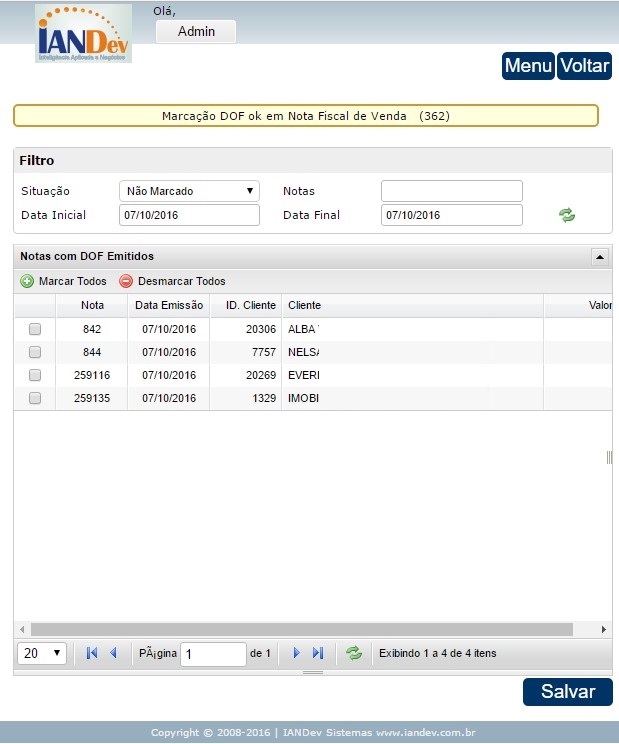Click the copyright footer text
The image size is (619, 744).
coord(313,733)
